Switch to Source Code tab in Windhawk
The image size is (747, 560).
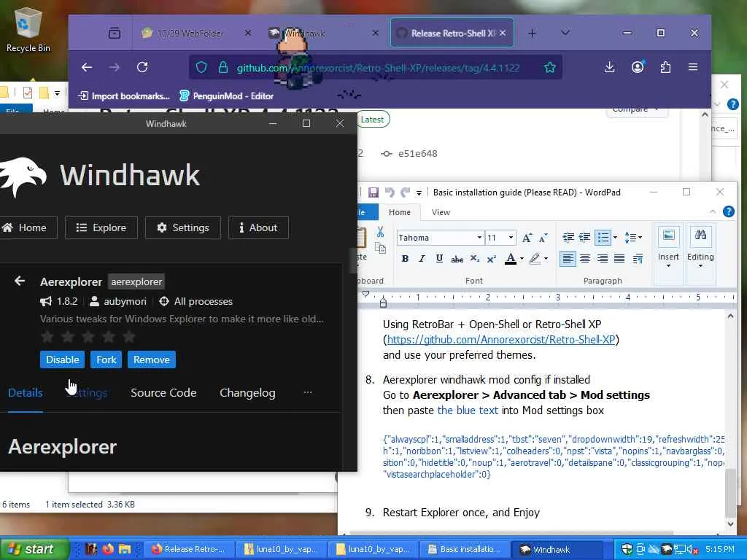click(x=163, y=392)
